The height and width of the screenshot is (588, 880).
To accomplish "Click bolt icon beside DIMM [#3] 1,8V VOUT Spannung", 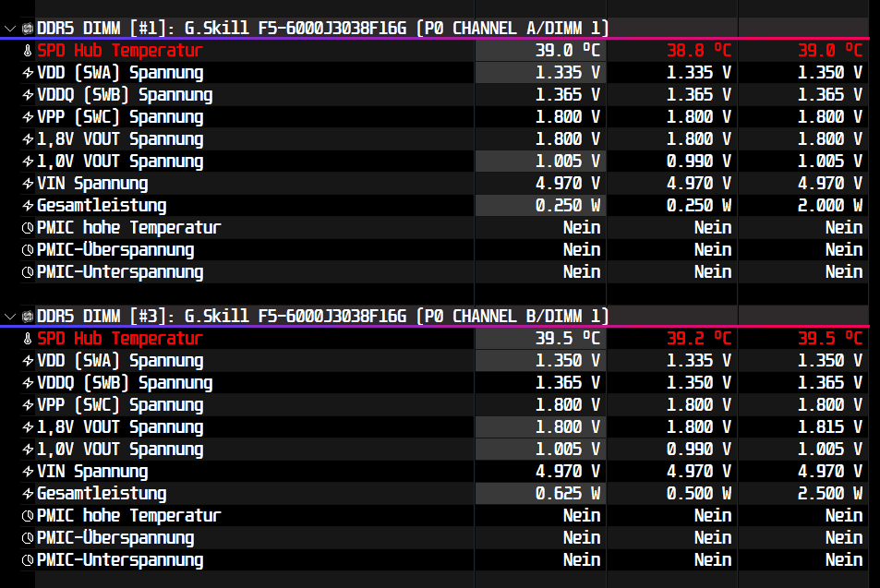I will (28, 427).
